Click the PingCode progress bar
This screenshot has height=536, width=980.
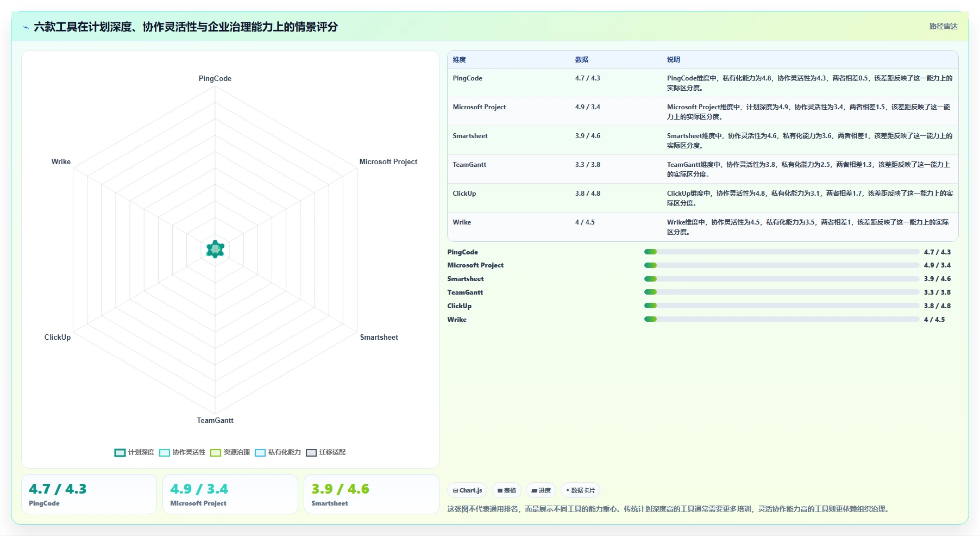(x=782, y=252)
